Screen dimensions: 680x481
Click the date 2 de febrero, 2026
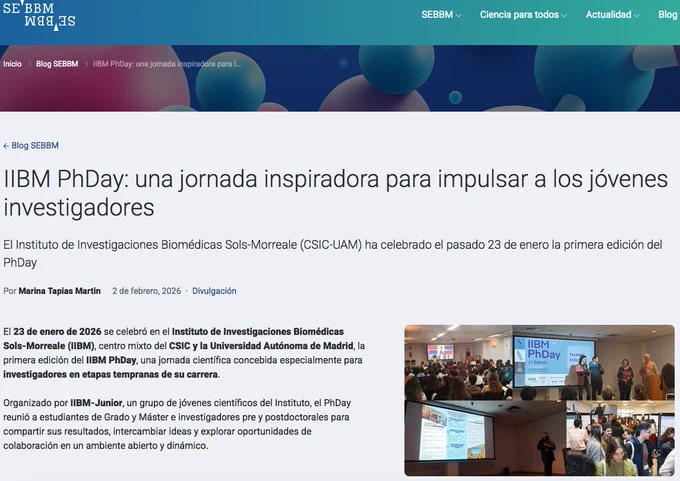click(147, 291)
